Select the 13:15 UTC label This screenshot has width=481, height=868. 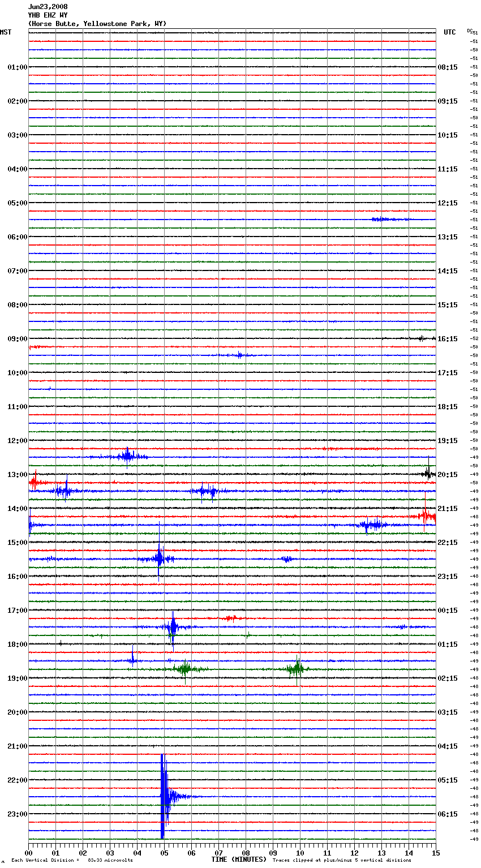[x=448, y=237]
